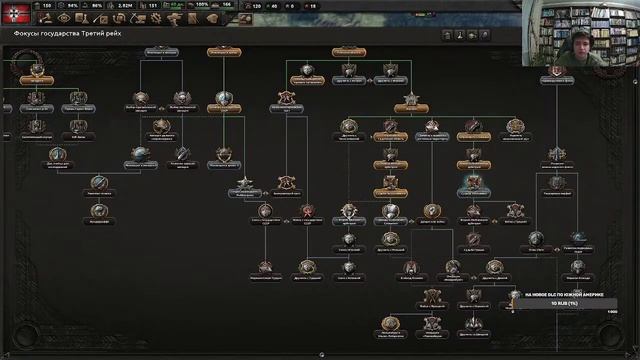
Task: Click the manpower value 2.82M
Action: (124, 6)
